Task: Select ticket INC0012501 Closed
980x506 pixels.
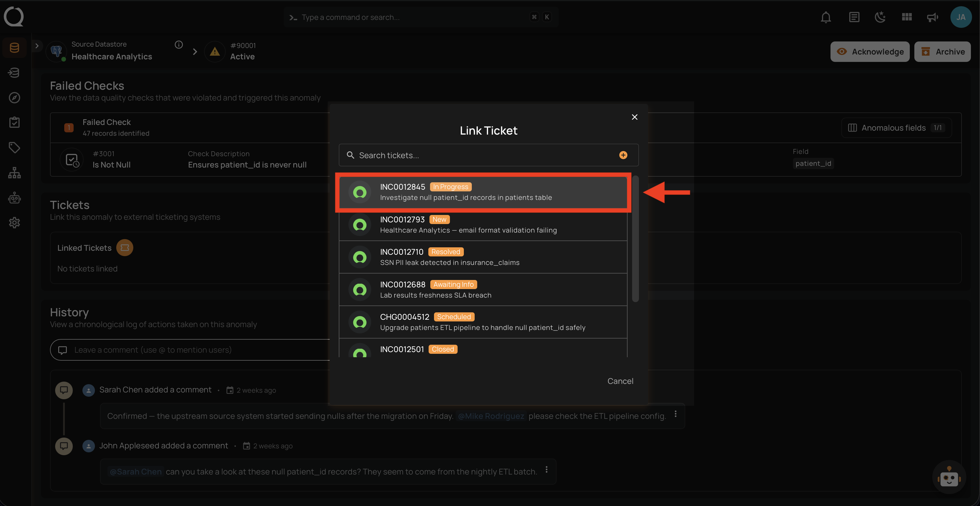Action: click(483, 348)
